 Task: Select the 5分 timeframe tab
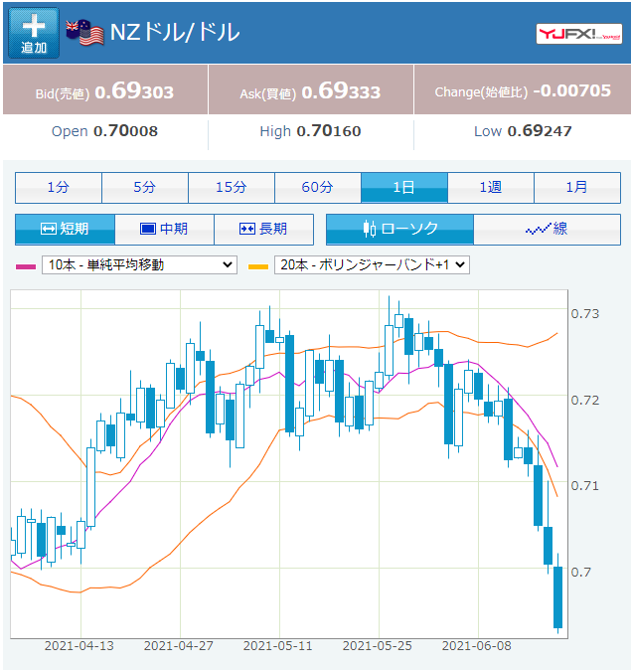click(x=145, y=188)
